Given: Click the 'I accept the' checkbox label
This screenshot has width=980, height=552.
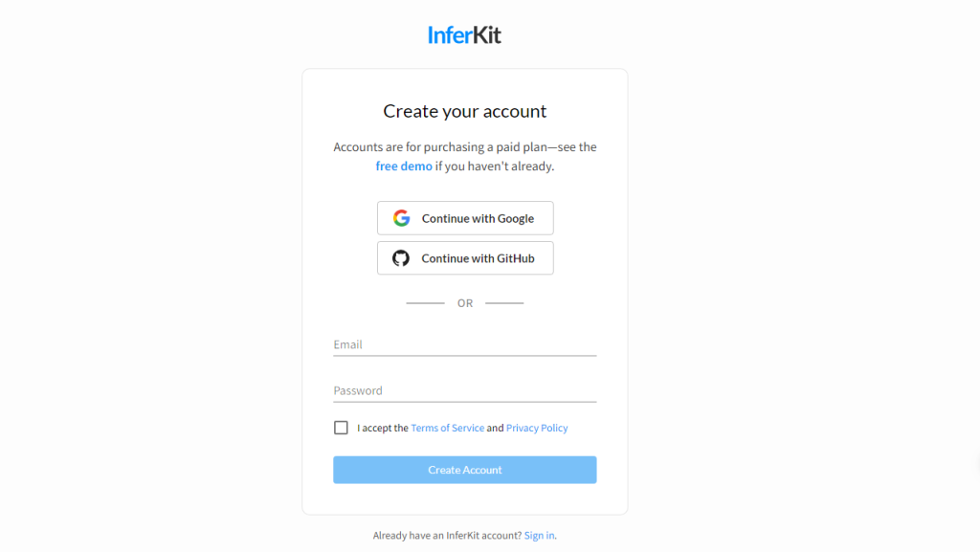Looking at the screenshot, I should click(383, 428).
